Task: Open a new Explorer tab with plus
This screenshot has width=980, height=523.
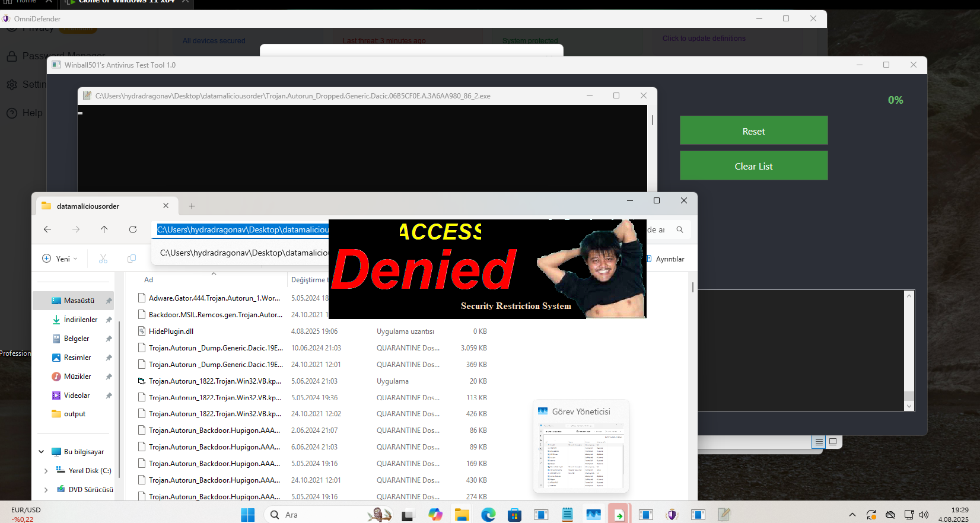Action: point(192,206)
